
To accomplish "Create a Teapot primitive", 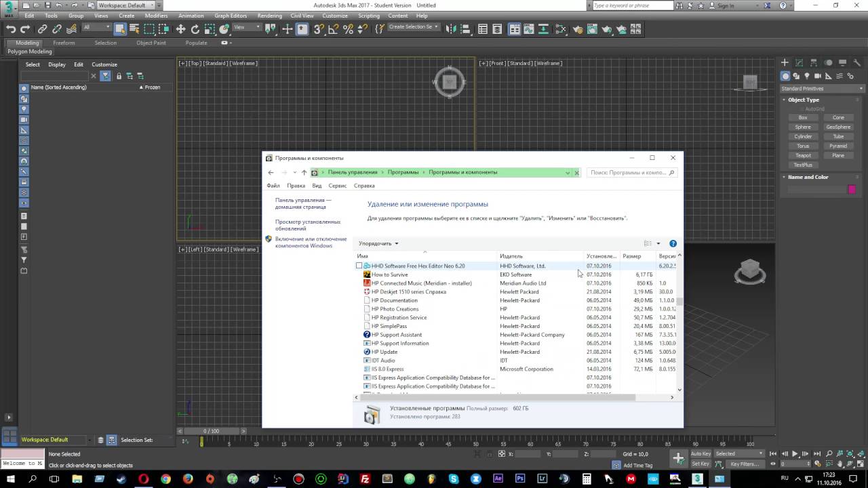I will pos(803,155).
